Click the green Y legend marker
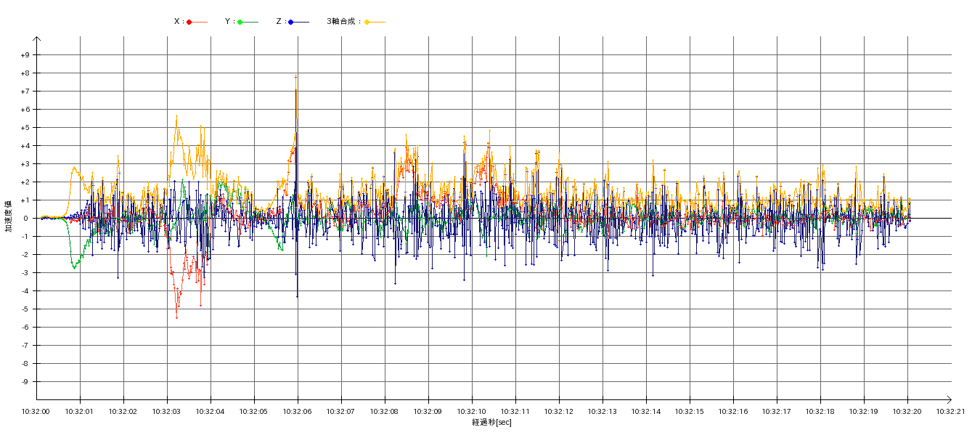This screenshot has height=443, width=980. tap(240, 22)
